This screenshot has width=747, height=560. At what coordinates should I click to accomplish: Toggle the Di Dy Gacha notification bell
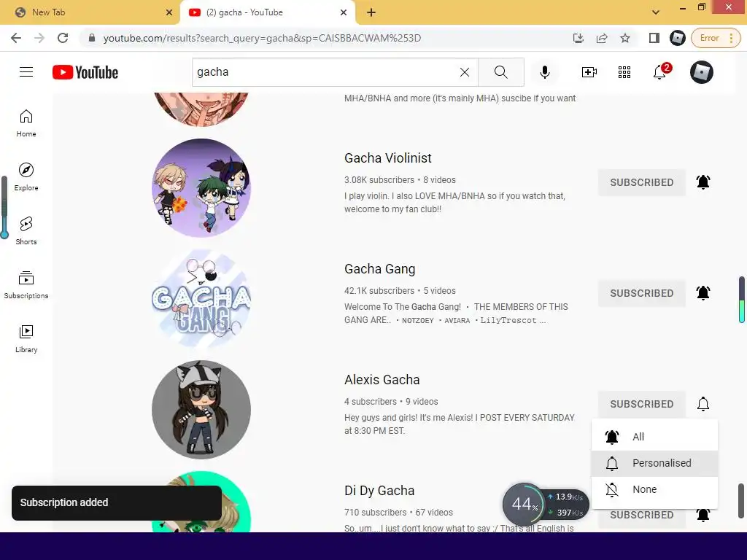(703, 515)
